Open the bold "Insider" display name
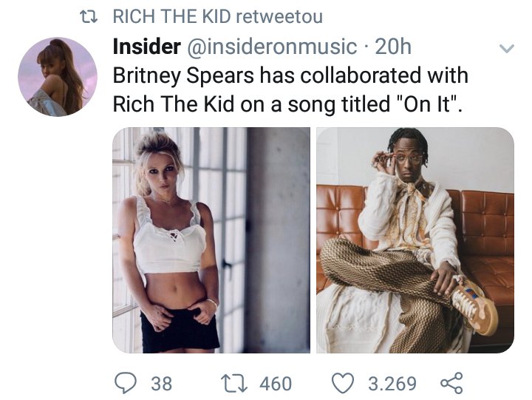The height and width of the screenshot is (400, 532). pyautogui.click(x=146, y=47)
